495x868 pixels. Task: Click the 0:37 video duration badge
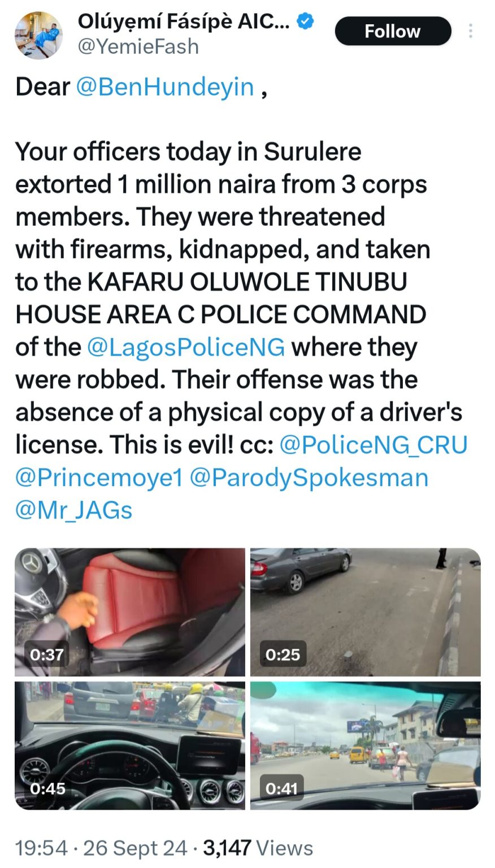[47, 654]
